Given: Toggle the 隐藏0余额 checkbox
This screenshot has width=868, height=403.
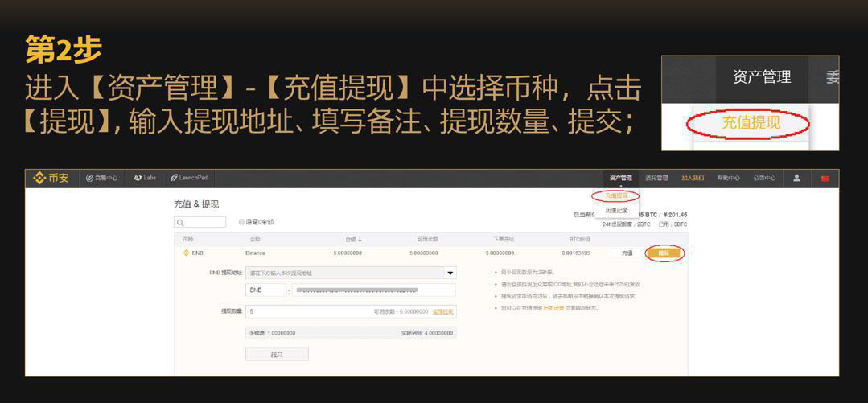Looking at the screenshot, I should pyautogui.click(x=242, y=222).
